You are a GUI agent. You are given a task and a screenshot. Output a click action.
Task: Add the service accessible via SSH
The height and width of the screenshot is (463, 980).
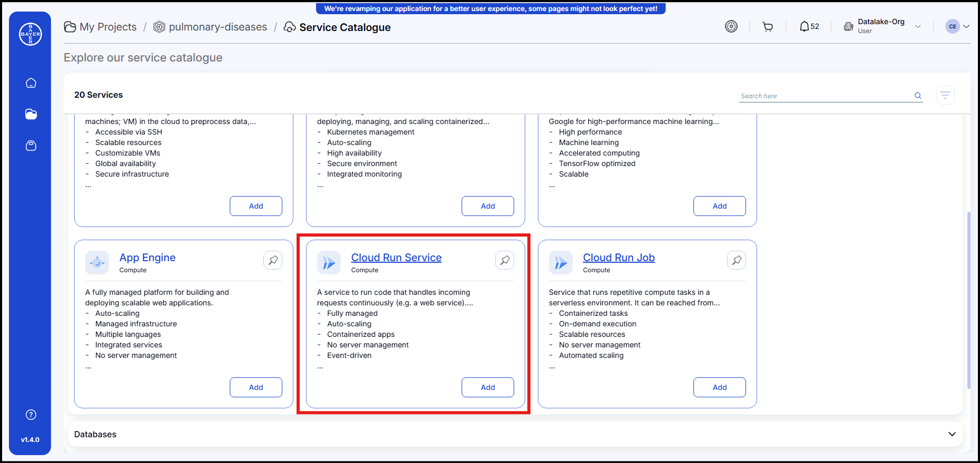[x=256, y=206]
